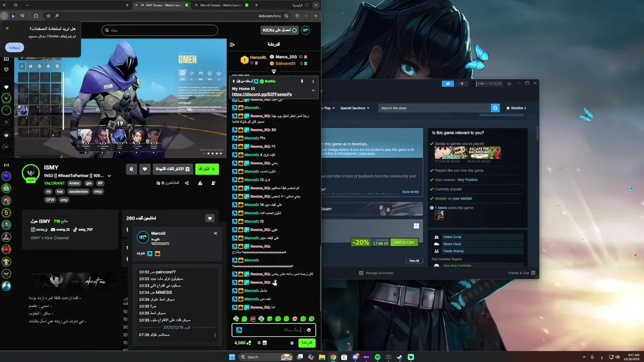Screen dimensions: 644x362
Task: Open Steam notifications bell icon
Action: coord(462,83)
